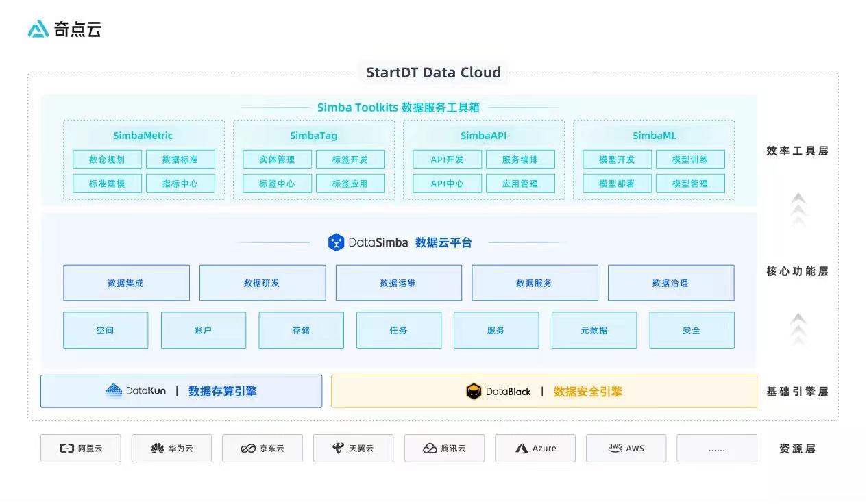Click the 安全 box
867x504 pixels.
tap(692, 330)
